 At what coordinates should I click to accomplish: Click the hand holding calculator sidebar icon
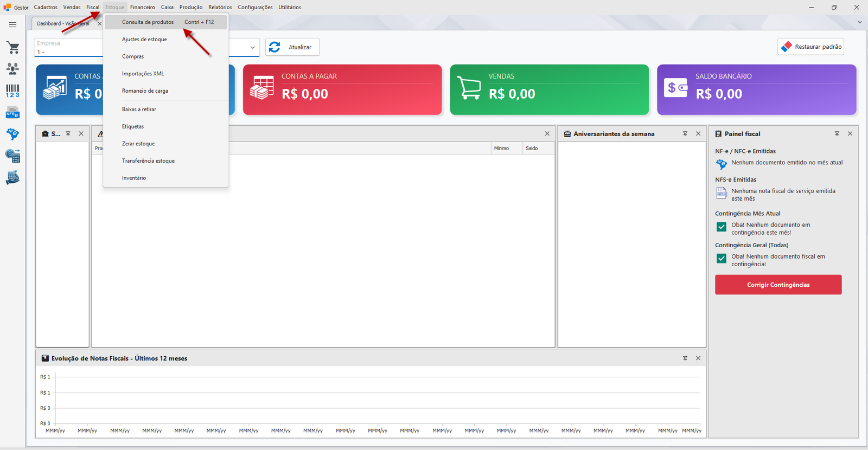12,178
